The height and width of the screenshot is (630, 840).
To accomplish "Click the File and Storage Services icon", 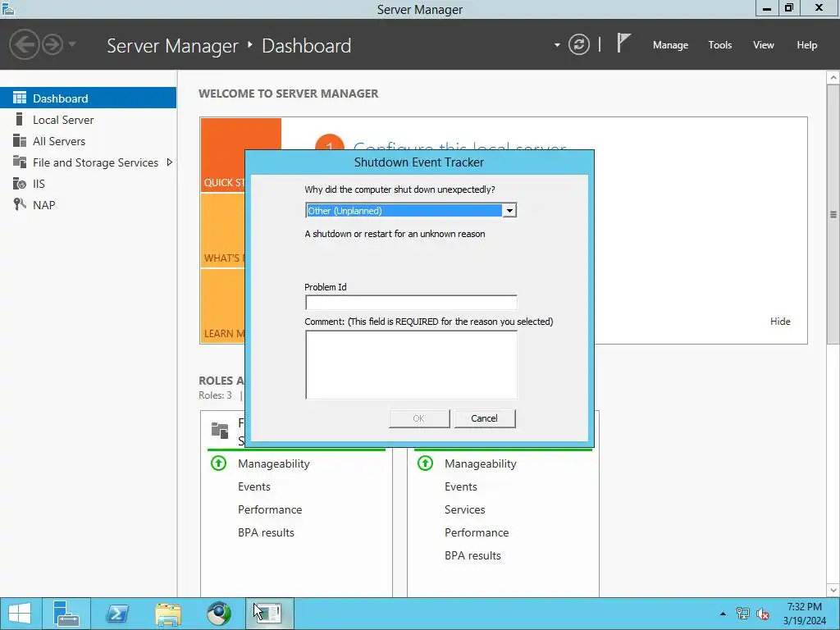I will [20, 162].
